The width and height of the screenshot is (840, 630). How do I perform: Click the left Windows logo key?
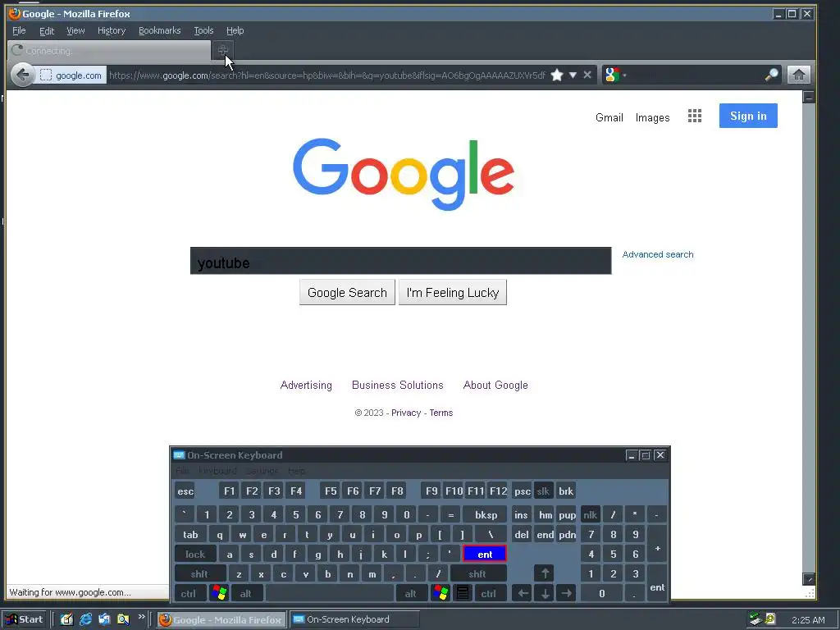pos(219,594)
